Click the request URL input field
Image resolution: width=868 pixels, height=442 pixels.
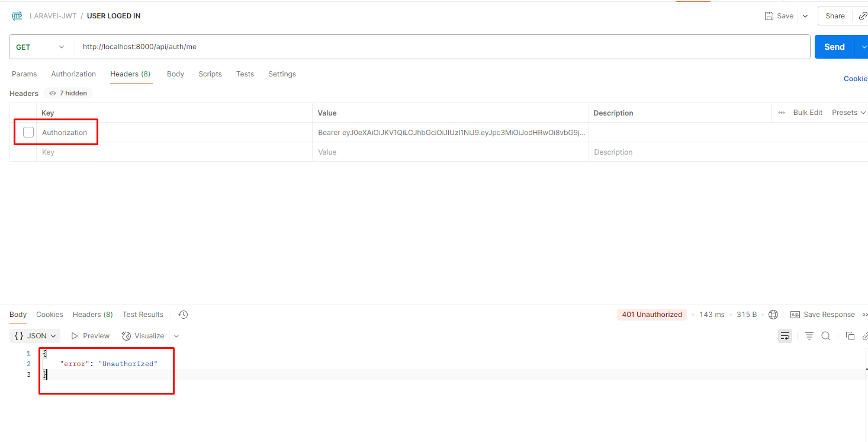click(438, 47)
